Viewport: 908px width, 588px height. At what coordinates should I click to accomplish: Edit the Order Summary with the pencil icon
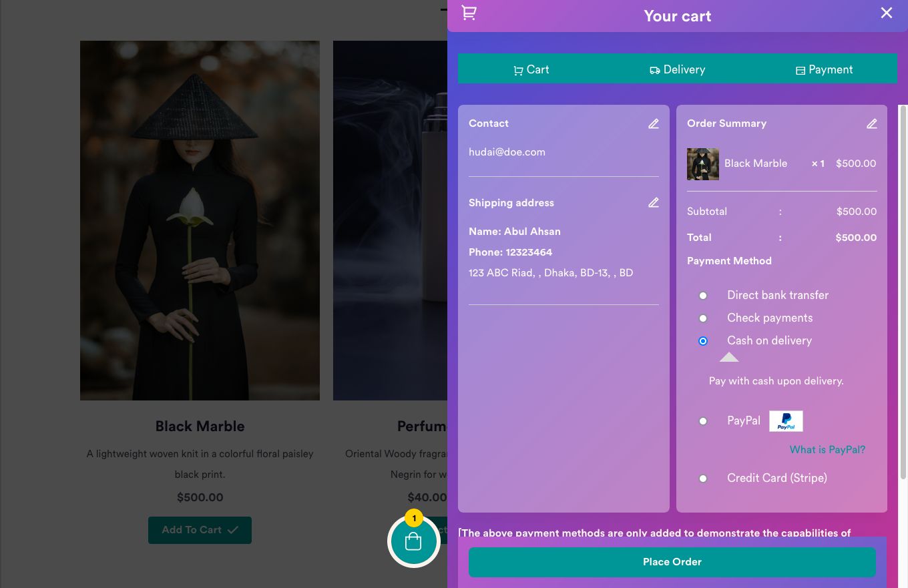tap(872, 123)
